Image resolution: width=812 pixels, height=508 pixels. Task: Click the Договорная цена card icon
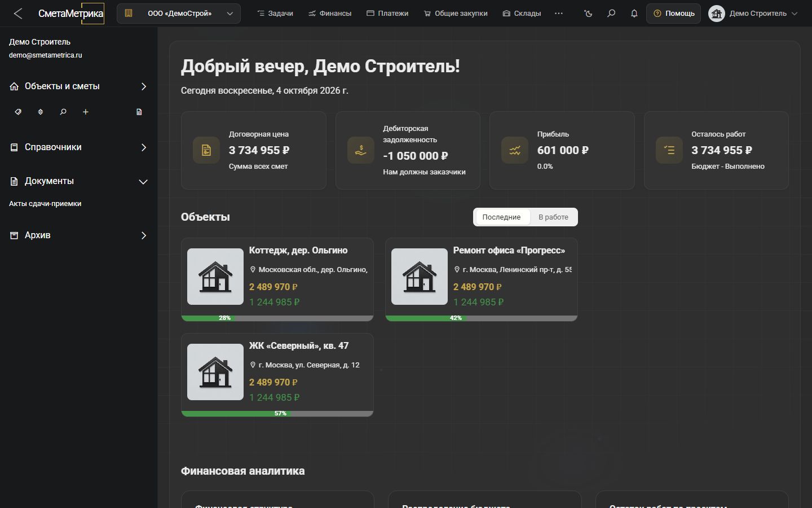pos(206,150)
